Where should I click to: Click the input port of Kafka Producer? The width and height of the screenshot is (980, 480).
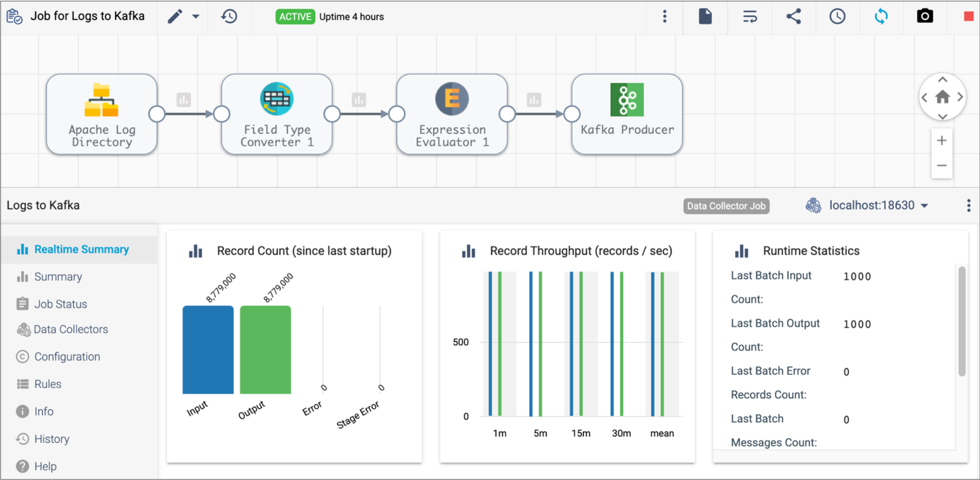click(x=572, y=114)
